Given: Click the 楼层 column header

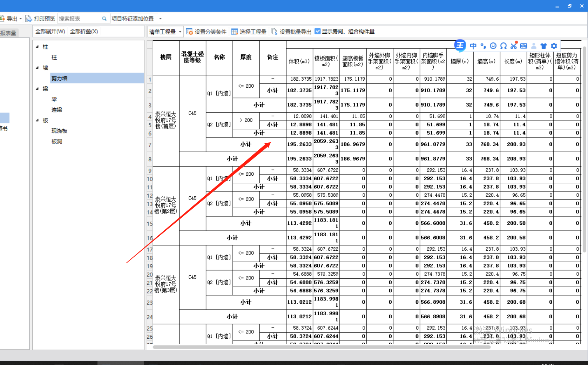Looking at the screenshot, I should (x=166, y=58).
